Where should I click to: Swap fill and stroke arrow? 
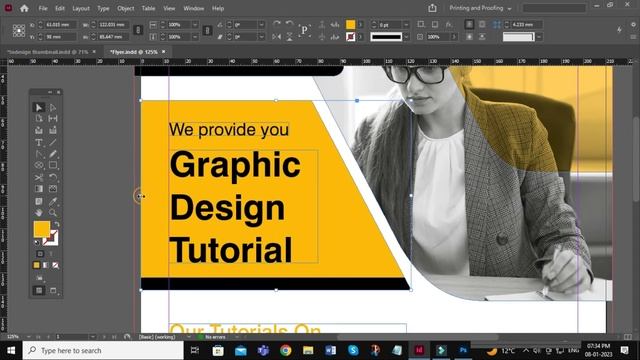pyautogui.click(x=56, y=224)
